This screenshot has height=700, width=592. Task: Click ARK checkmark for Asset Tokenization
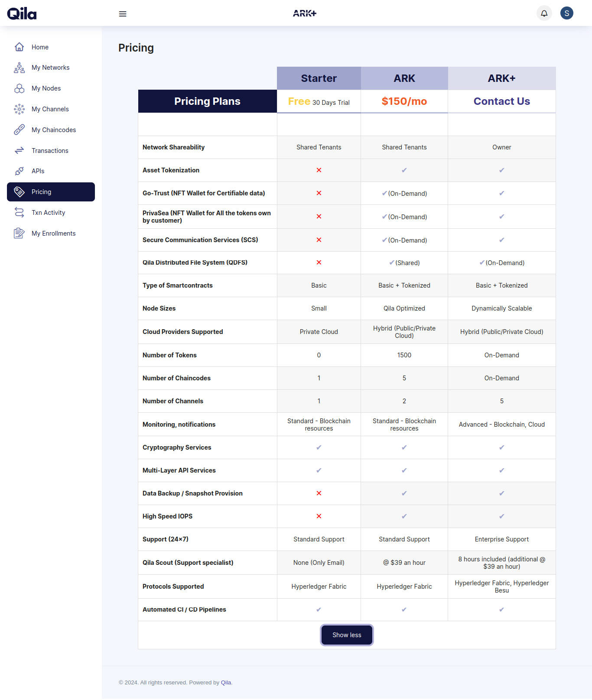pos(404,170)
